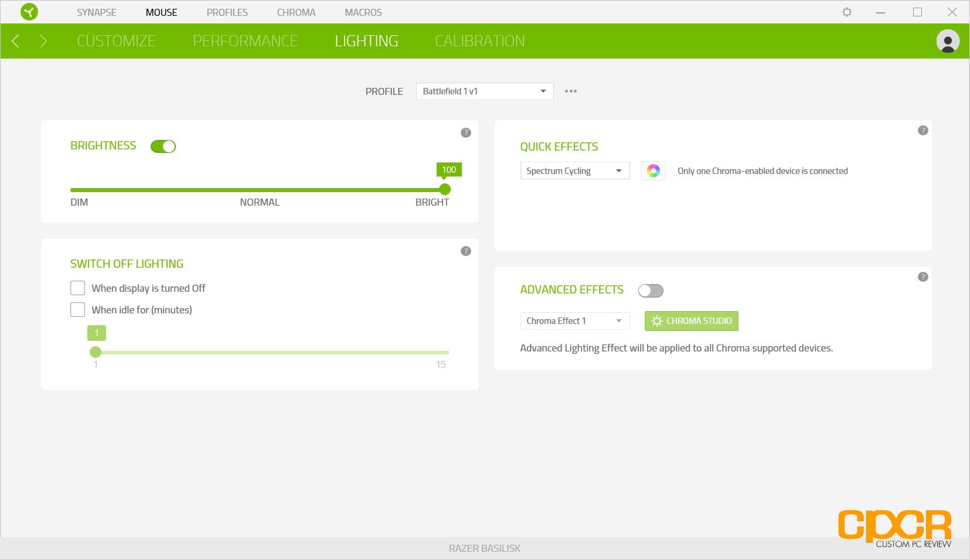The width and height of the screenshot is (970, 560).
Task: Click the NORMAL brightness label
Action: coord(260,202)
